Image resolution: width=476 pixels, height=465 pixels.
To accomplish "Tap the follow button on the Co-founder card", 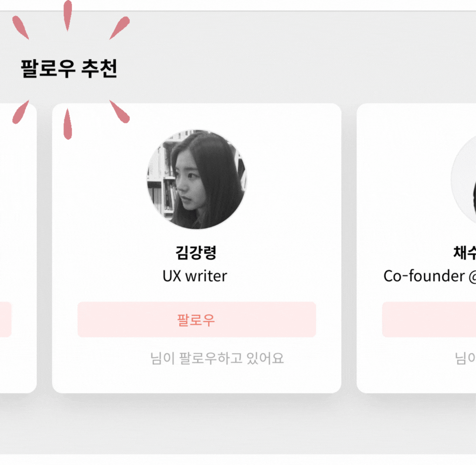I will click(x=429, y=319).
